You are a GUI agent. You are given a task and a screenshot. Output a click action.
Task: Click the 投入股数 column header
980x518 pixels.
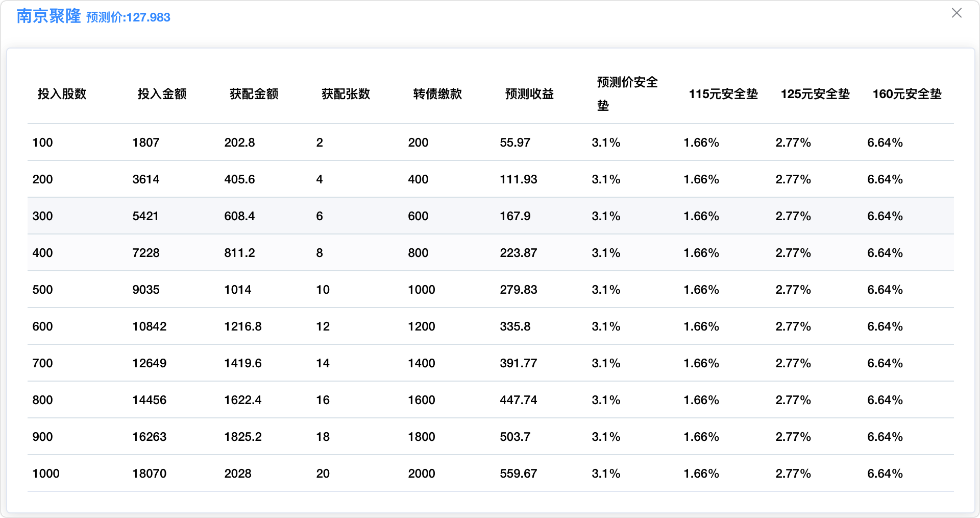point(62,94)
